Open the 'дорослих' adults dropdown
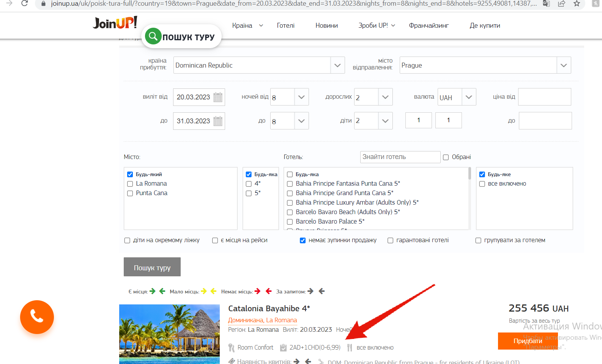 pos(385,97)
